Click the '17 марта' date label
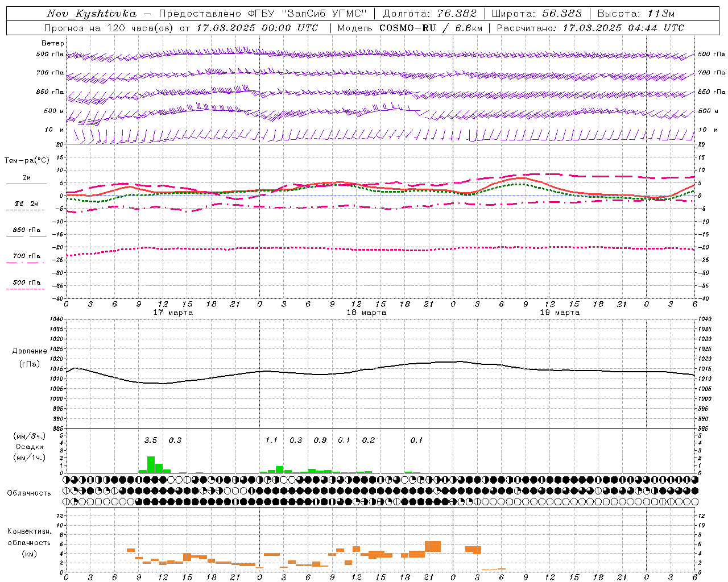728x582 pixels. point(173,313)
